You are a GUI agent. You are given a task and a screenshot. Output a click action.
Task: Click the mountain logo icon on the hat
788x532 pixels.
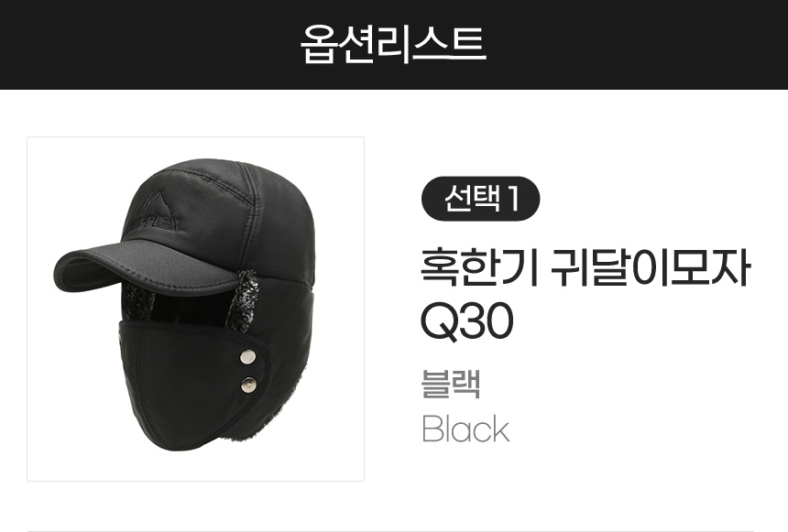157,202
